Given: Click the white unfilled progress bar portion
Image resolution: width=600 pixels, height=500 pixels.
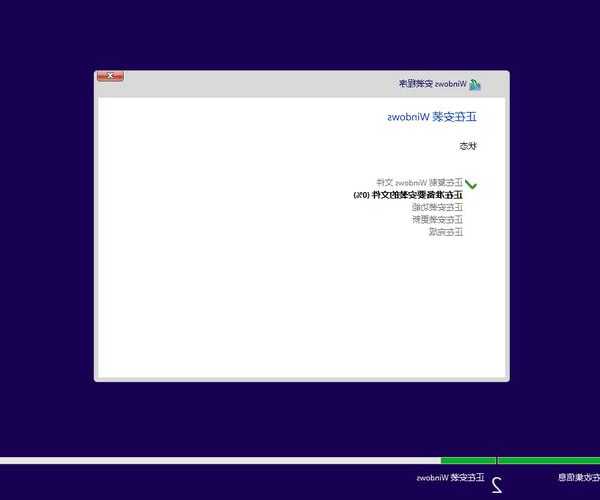Looking at the screenshot, I should click(220, 461).
